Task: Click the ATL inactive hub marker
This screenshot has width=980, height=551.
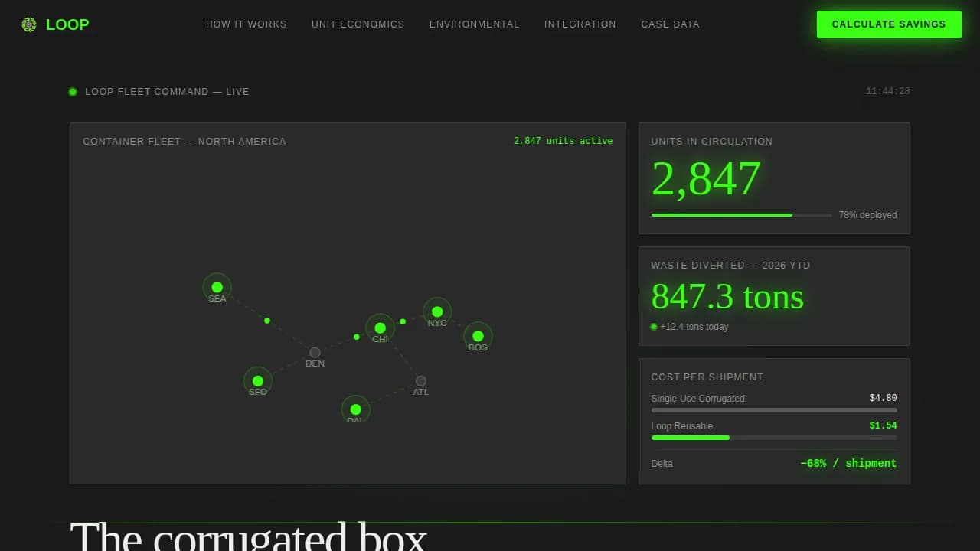Action: [x=421, y=381]
